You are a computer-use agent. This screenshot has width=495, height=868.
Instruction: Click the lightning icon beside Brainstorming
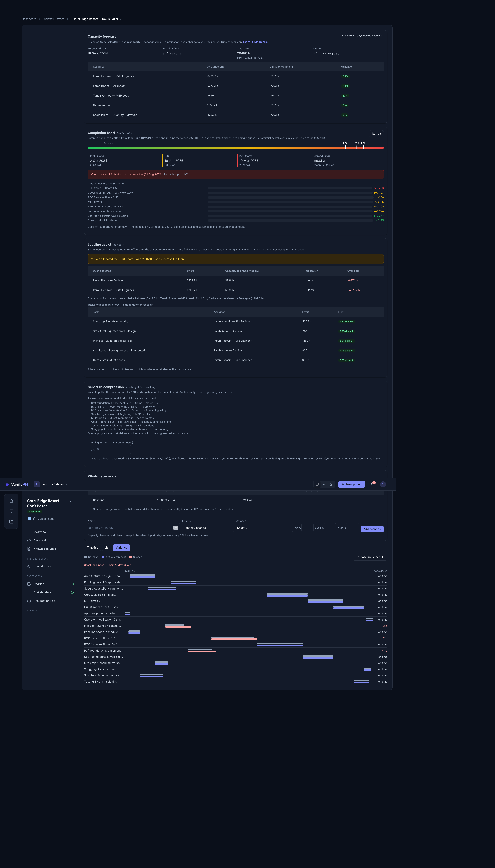pyautogui.click(x=29, y=566)
